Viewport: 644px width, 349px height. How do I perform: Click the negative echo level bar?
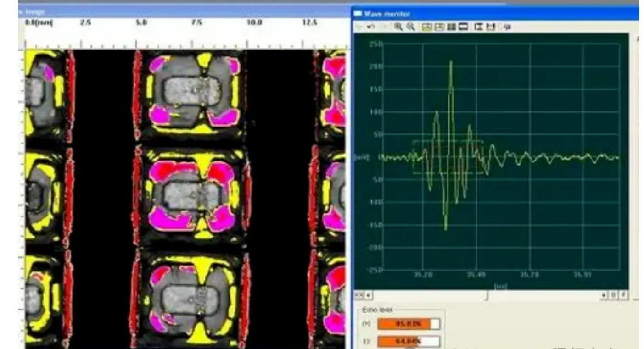coord(408,341)
